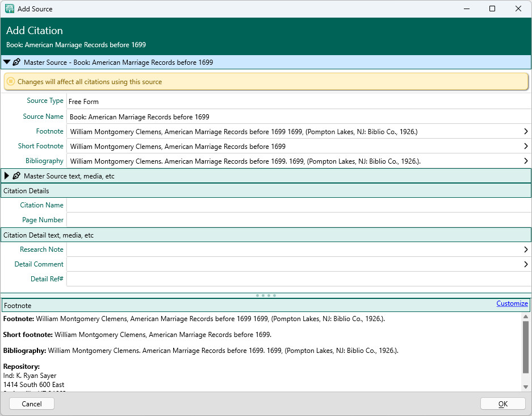
Task: Collapse the Master Source - Book section triangle
Action: coord(7,62)
